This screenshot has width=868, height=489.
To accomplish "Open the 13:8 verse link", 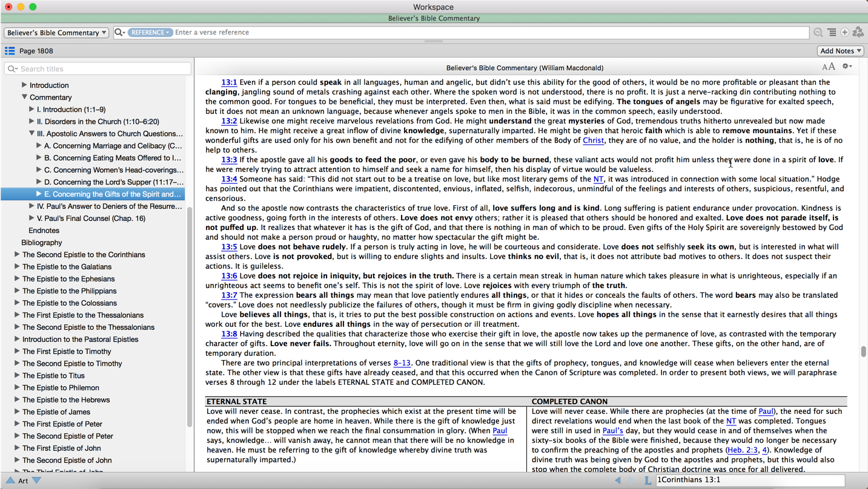I will [x=229, y=334].
